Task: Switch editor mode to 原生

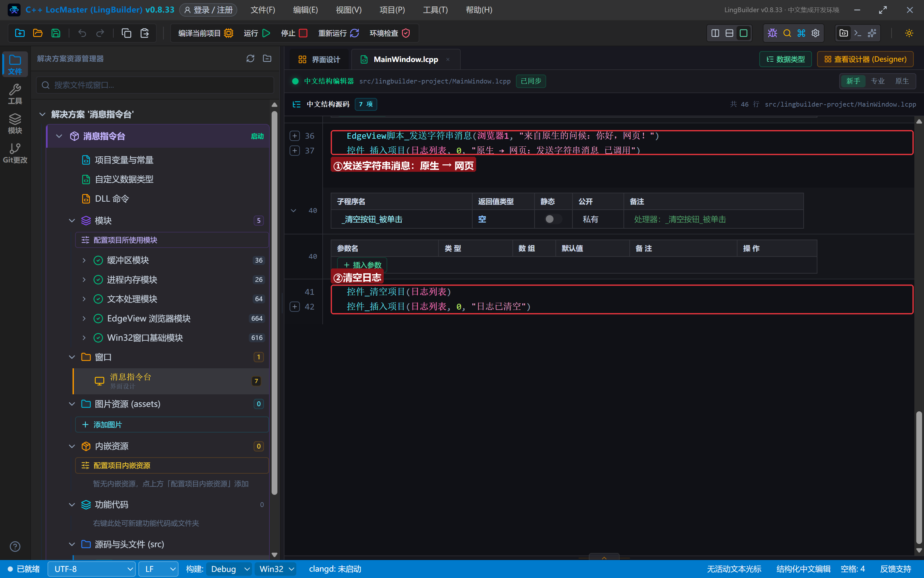Action: tap(902, 81)
